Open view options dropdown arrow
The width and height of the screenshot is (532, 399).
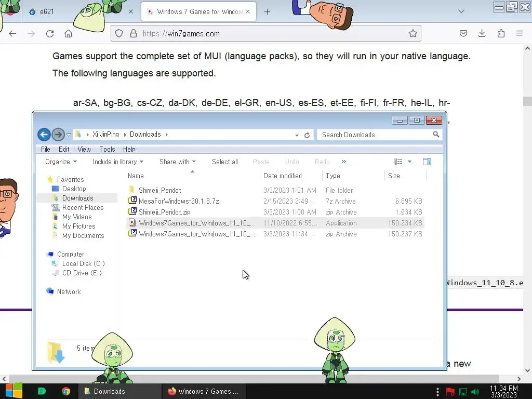409,162
